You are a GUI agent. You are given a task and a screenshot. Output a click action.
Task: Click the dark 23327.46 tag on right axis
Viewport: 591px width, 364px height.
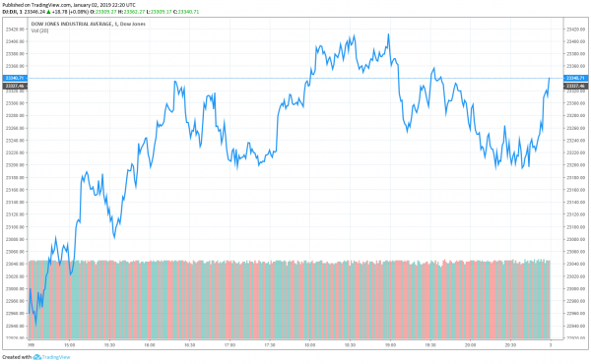[575, 87]
